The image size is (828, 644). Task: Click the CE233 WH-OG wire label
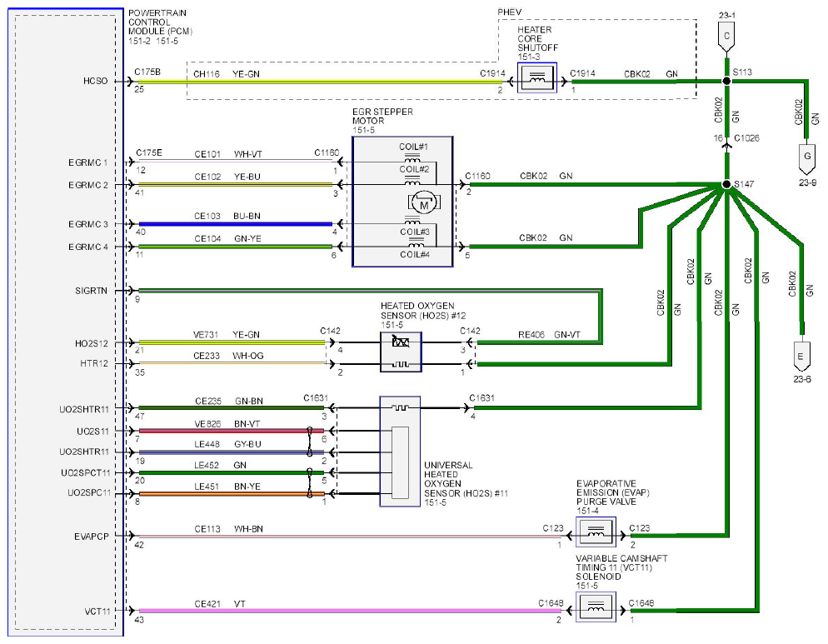pyautogui.click(x=228, y=356)
